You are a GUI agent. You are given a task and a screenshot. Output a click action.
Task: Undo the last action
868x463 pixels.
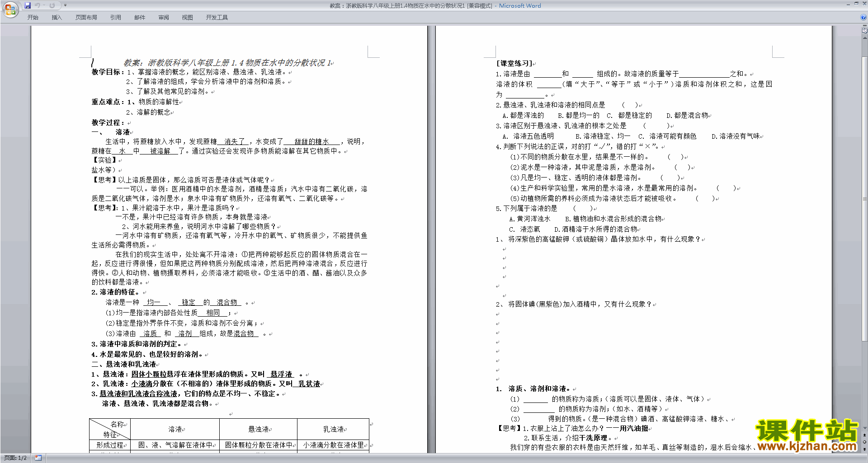[x=37, y=5]
